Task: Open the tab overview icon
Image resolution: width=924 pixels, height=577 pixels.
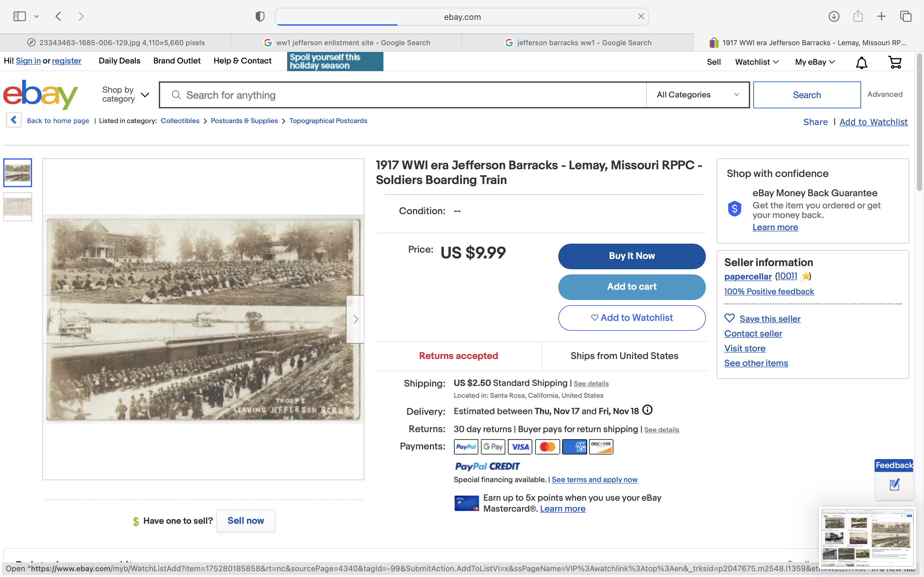Action: [x=906, y=16]
